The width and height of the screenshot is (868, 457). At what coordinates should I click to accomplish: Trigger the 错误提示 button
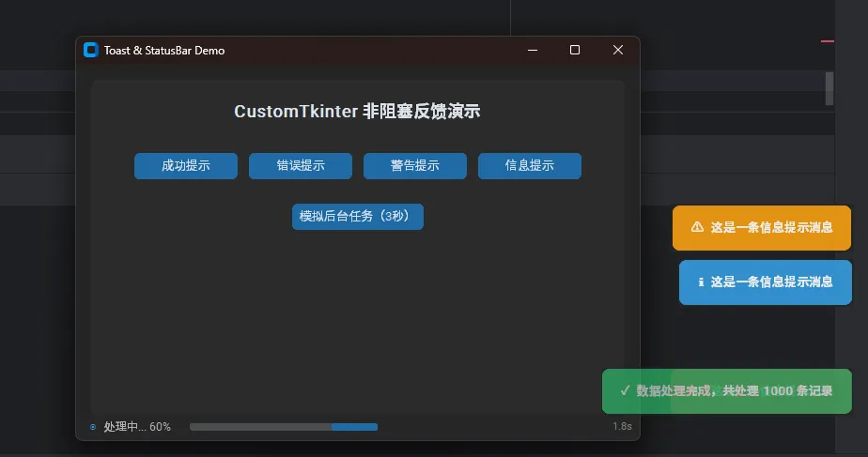(300, 165)
